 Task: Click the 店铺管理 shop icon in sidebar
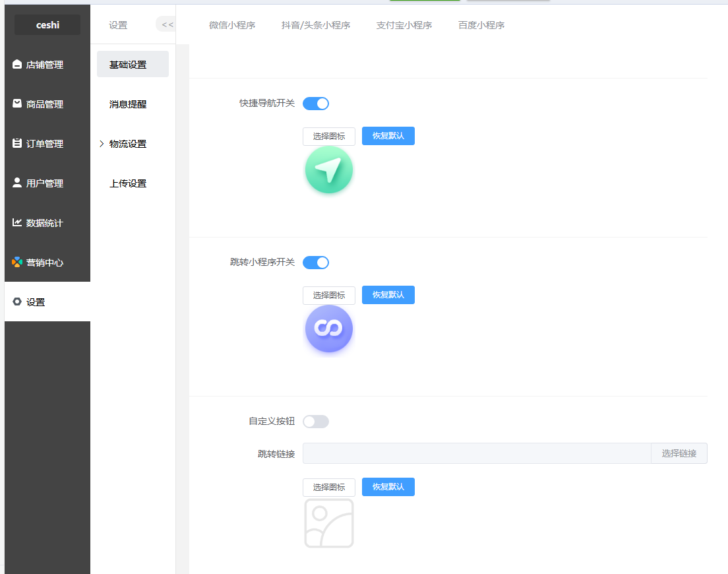pos(17,65)
